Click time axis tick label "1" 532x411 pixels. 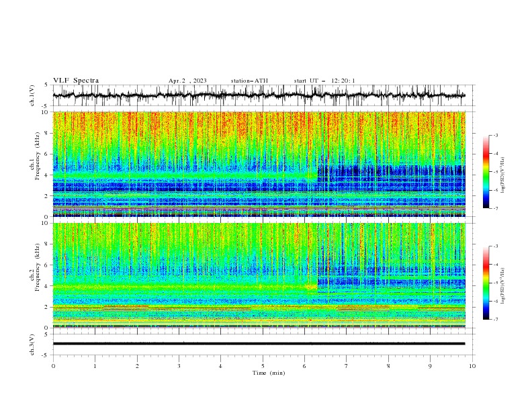(95, 366)
